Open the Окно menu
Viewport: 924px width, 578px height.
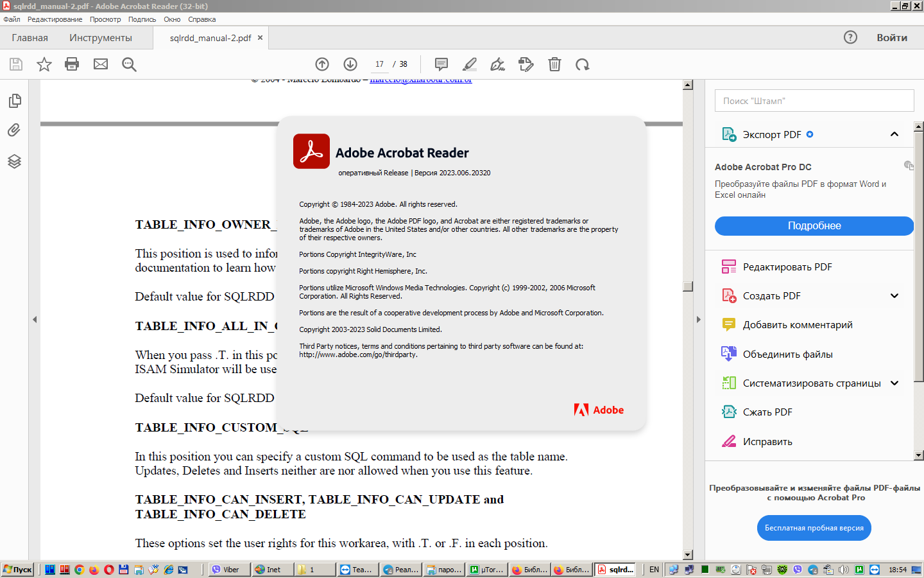click(x=172, y=19)
